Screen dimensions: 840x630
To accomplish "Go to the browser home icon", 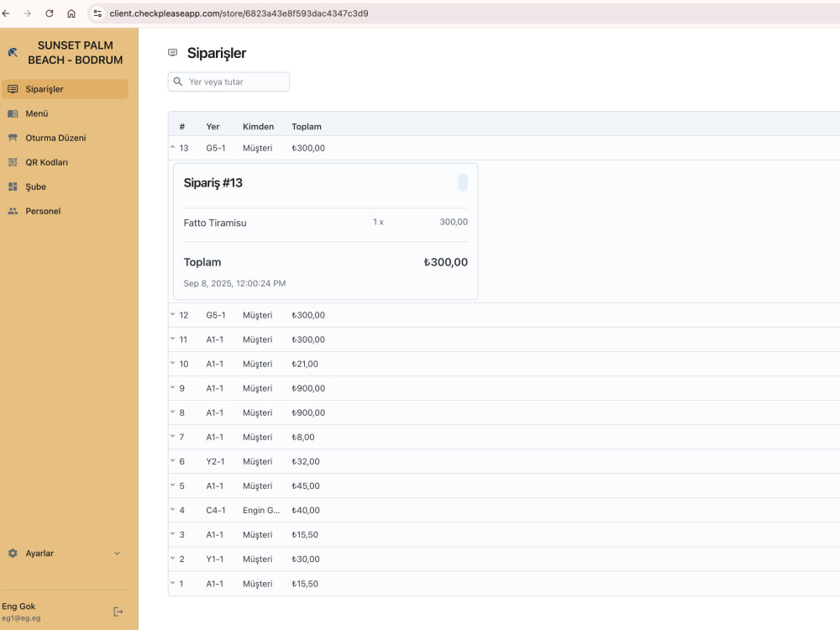I will pos(71,13).
